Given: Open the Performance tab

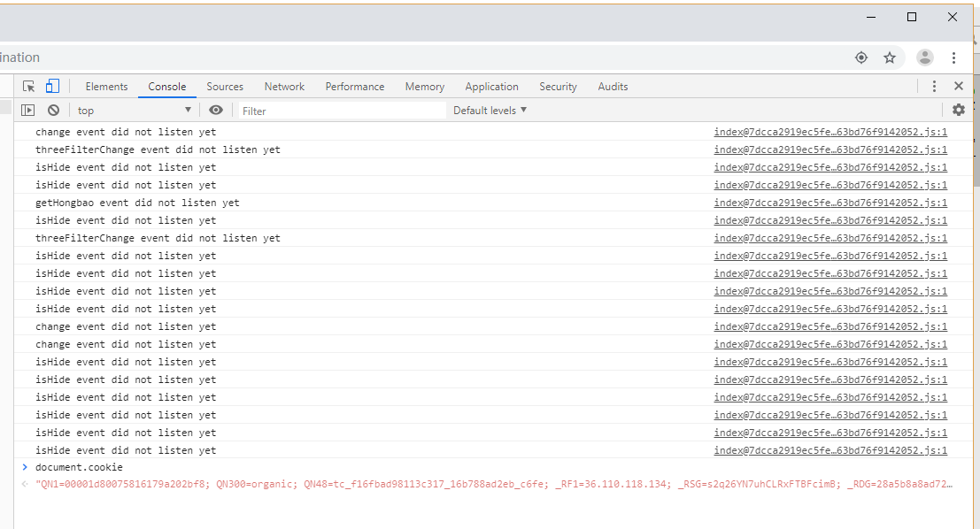Looking at the screenshot, I should 355,87.
